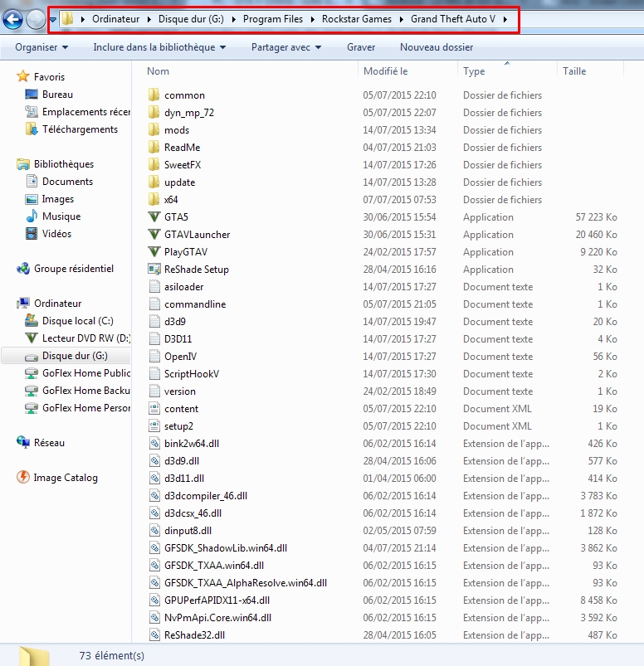Select Program Files in breadcrumb path
Image resolution: width=644 pixels, height=666 pixels.
pyautogui.click(x=273, y=19)
